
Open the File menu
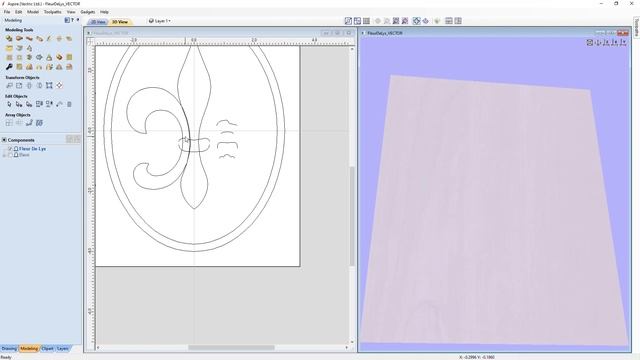pos(7,12)
